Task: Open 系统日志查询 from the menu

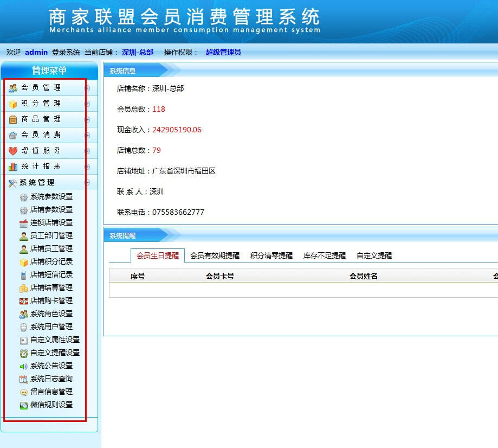Action: pyautogui.click(x=51, y=379)
